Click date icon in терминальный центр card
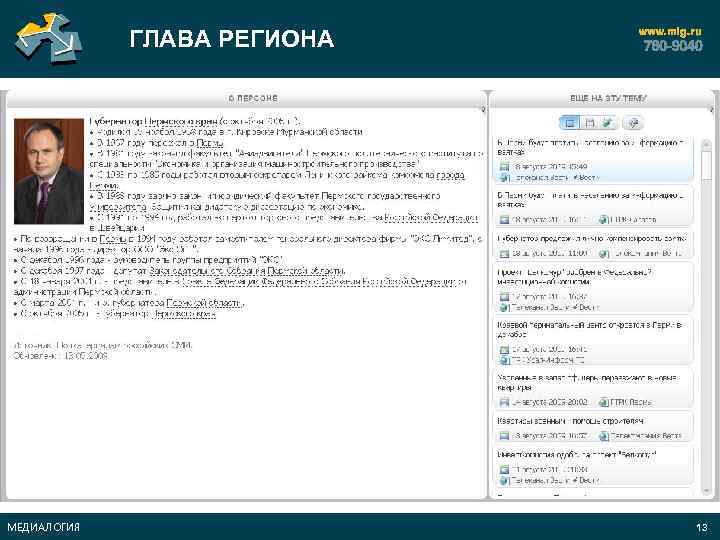This screenshot has width=720, height=540. point(504,349)
